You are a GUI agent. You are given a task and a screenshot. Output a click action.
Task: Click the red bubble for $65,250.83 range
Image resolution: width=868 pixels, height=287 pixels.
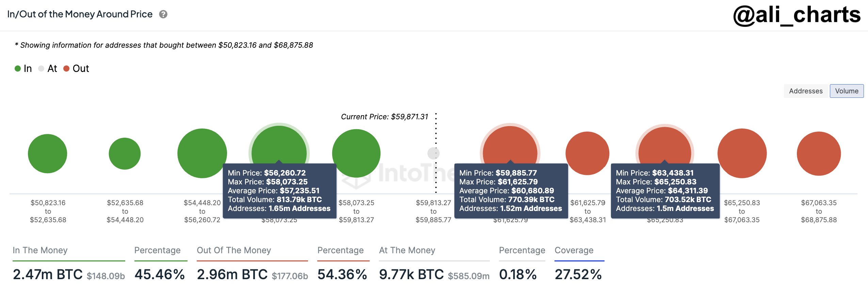pos(742,153)
